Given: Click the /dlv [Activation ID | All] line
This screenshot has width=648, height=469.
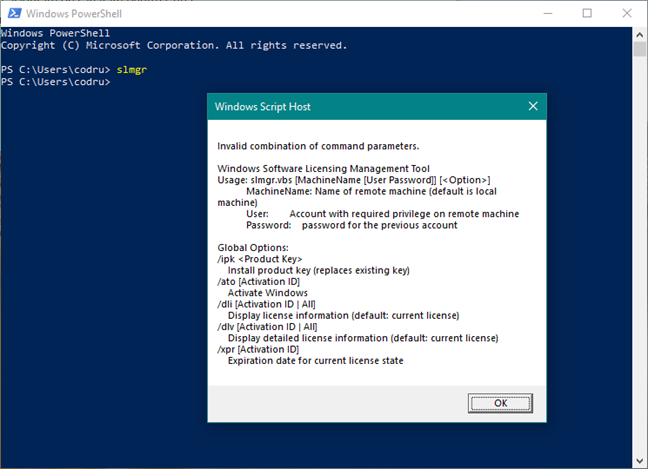Looking at the screenshot, I should click(x=267, y=326).
